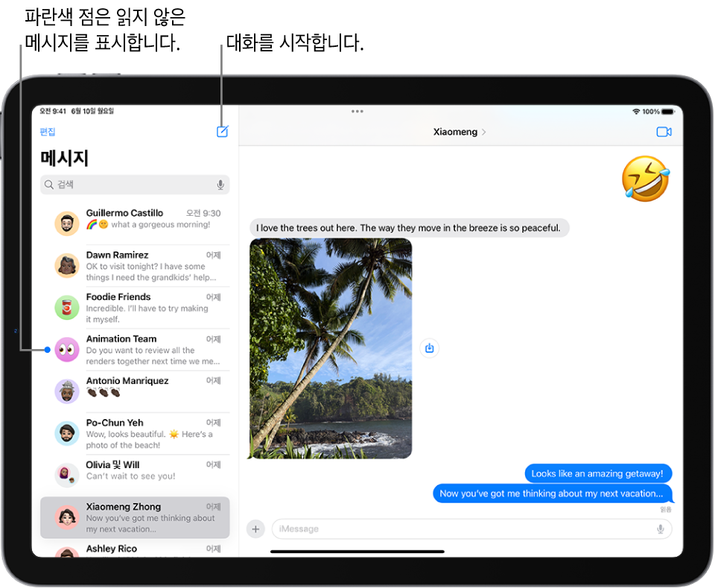Screen dimensions: 715x588
Task: Open Ashley Rico conversation
Action: pyautogui.click(x=135, y=549)
